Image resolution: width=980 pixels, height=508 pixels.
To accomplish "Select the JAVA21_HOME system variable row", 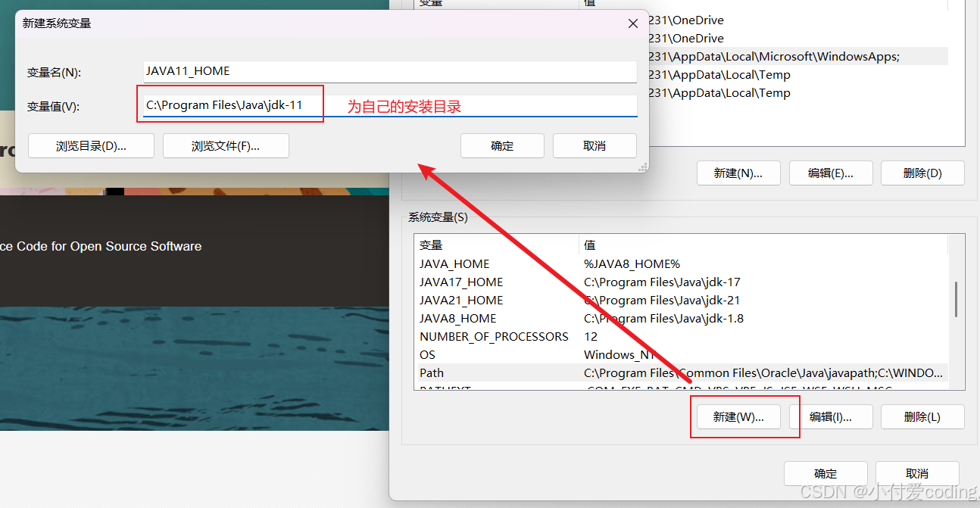I will [681, 301].
